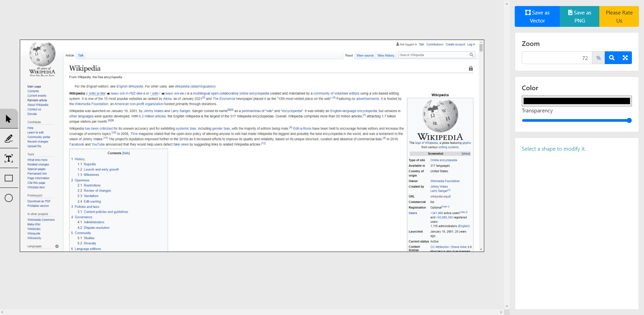Adjust the Transparency slider handle
Screen dimensions: 644x315
click(x=629, y=120)
